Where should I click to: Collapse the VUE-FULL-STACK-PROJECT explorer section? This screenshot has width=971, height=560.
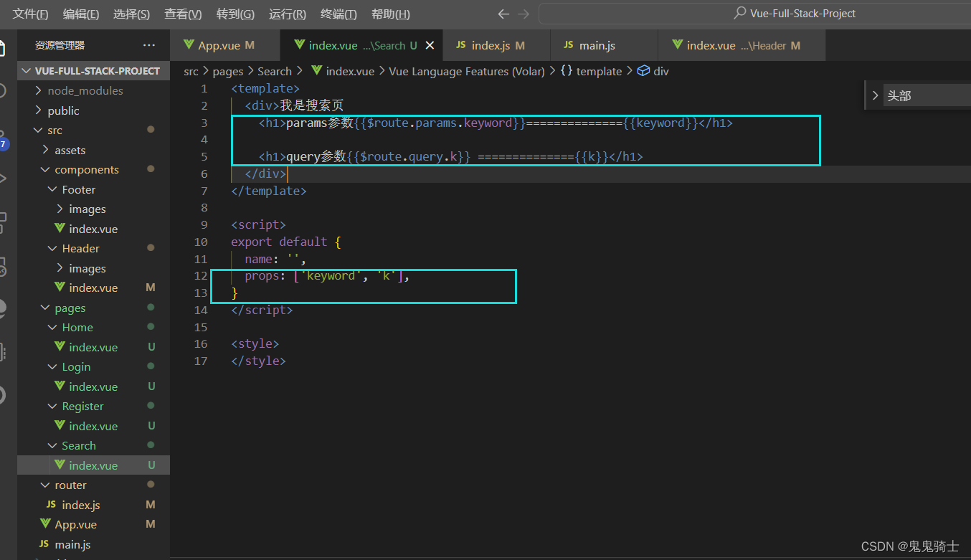tap(93, 71)
